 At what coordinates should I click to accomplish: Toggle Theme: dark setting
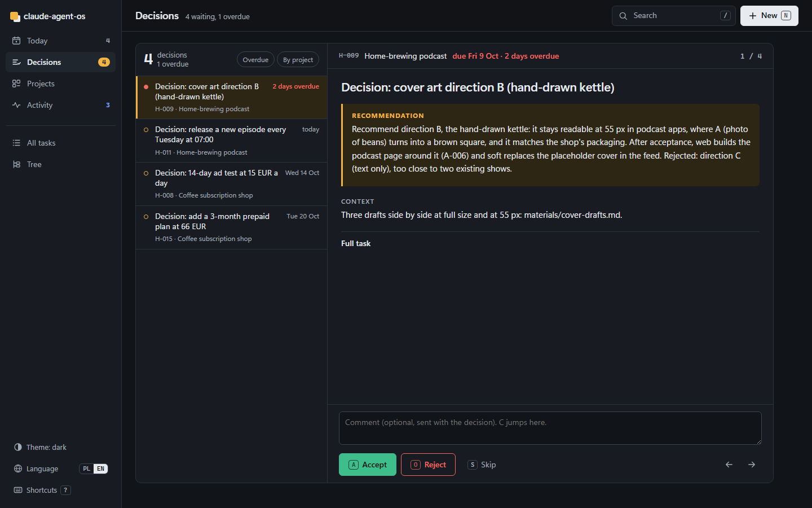tap(60, 447)
